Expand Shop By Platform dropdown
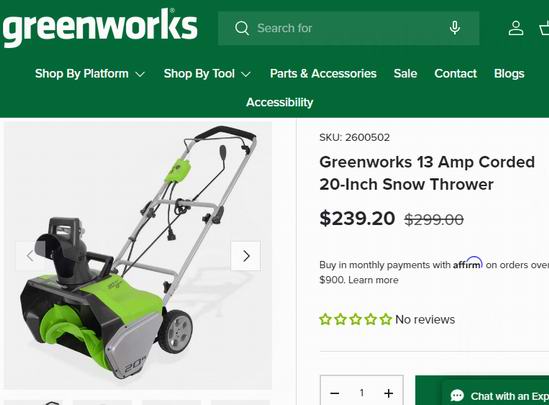Image resolution: width=549 pixels, height=405 pixels. 90,74
